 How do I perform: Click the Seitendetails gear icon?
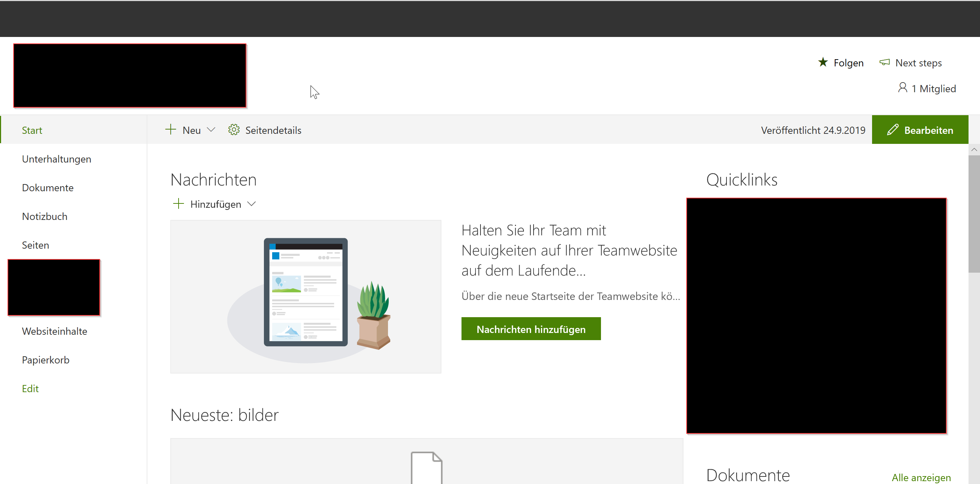[233, 130]
